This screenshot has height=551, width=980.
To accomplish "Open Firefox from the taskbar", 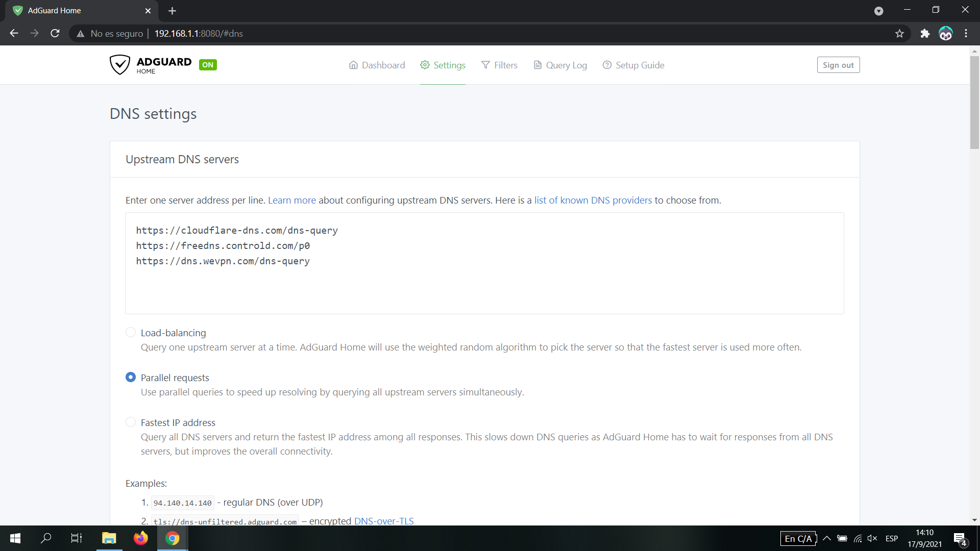I will pos(140,538).
